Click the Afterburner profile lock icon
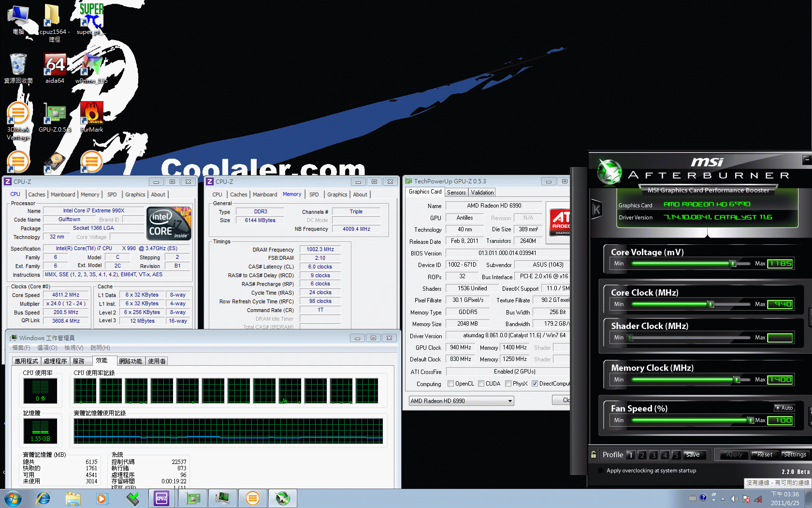812x508 pixels. click(594, 455)
